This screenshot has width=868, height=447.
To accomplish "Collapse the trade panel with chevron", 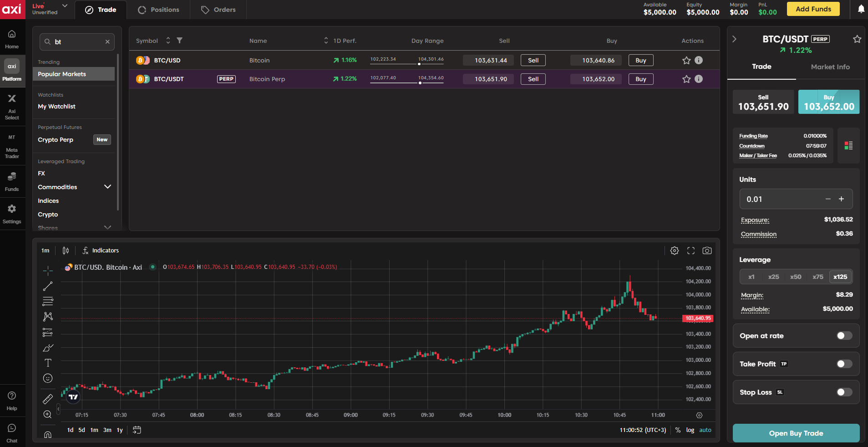I will click(x=734, y=39).
